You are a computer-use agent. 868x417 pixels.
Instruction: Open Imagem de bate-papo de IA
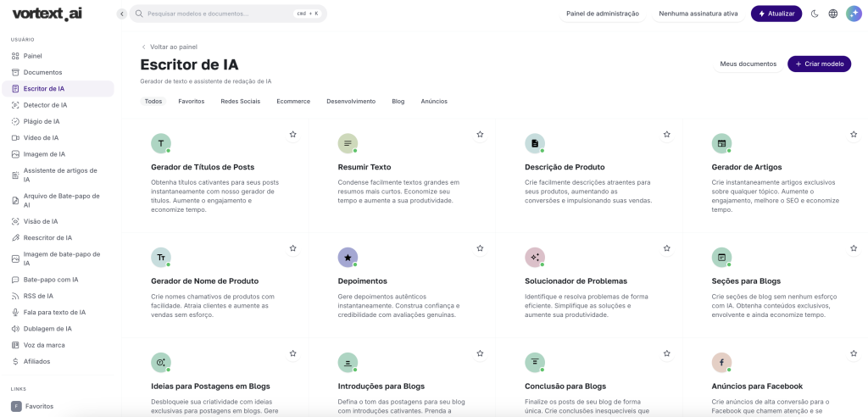pyautogui.click(x=58, y=259)
